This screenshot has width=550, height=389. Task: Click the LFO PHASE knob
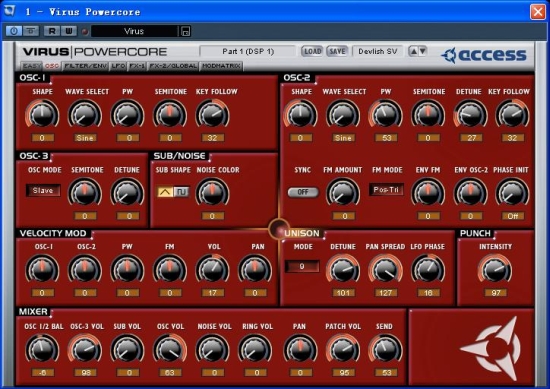pos(428,269)
